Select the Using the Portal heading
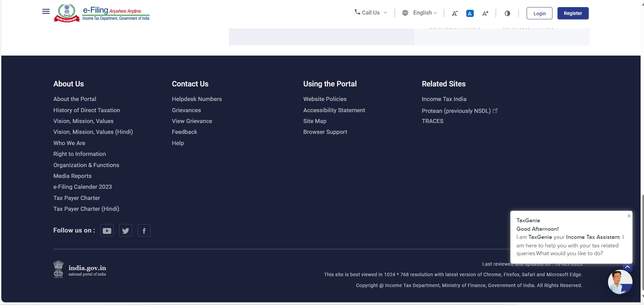 coord(330,84)
